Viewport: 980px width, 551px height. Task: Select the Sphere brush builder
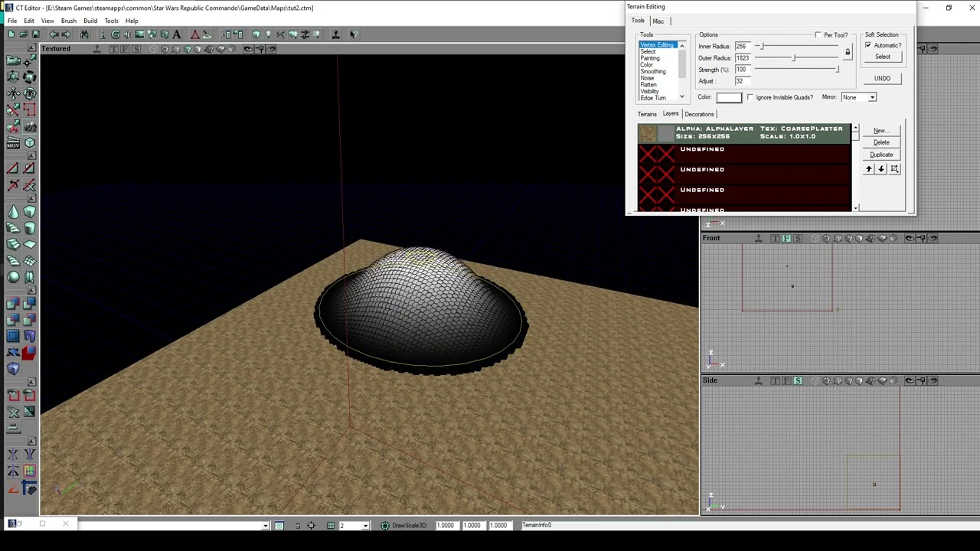pyautogui.click(x=13, y=277)
